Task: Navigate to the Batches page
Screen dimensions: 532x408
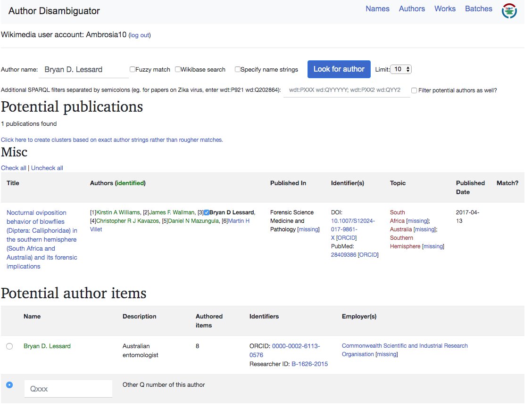Action: pos(478,8)
